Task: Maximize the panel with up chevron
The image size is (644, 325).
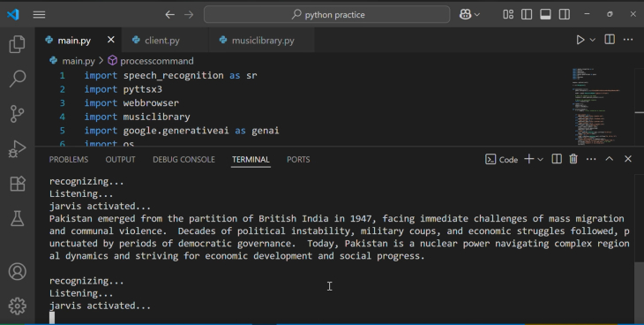Action: click(609, 159)
